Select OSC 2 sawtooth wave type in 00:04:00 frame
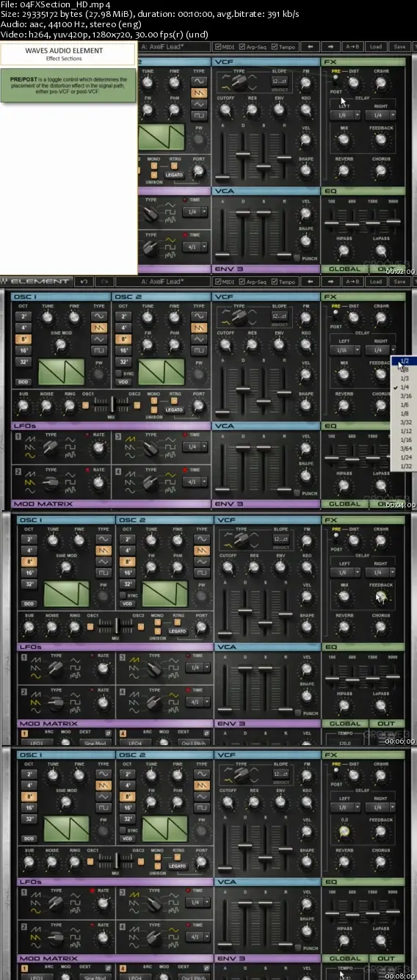 (199, 327)
